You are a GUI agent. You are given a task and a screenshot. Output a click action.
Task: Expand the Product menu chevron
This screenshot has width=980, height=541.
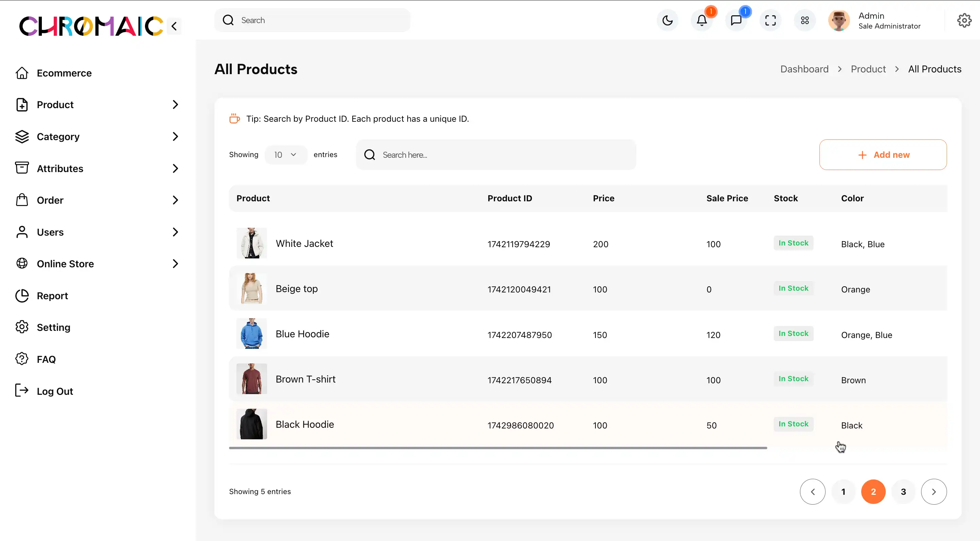tap(175, 104)
